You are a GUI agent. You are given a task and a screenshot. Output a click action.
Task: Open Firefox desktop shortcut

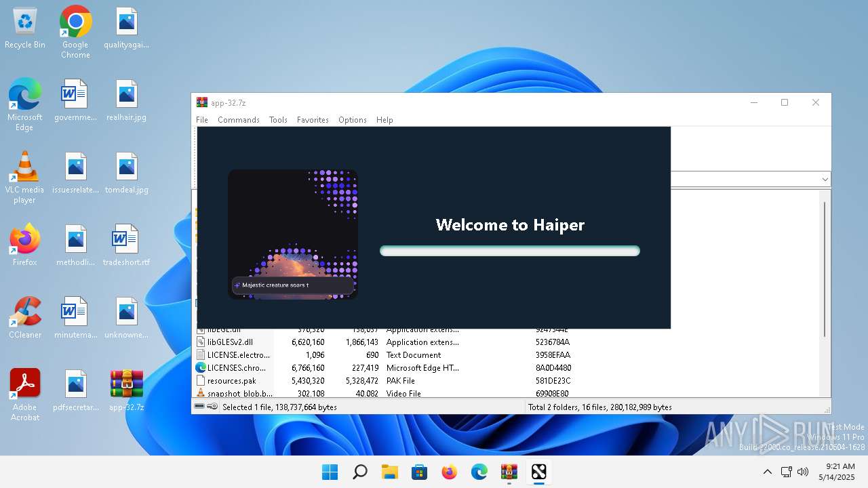pyautogui.click(x=25, y=245)
